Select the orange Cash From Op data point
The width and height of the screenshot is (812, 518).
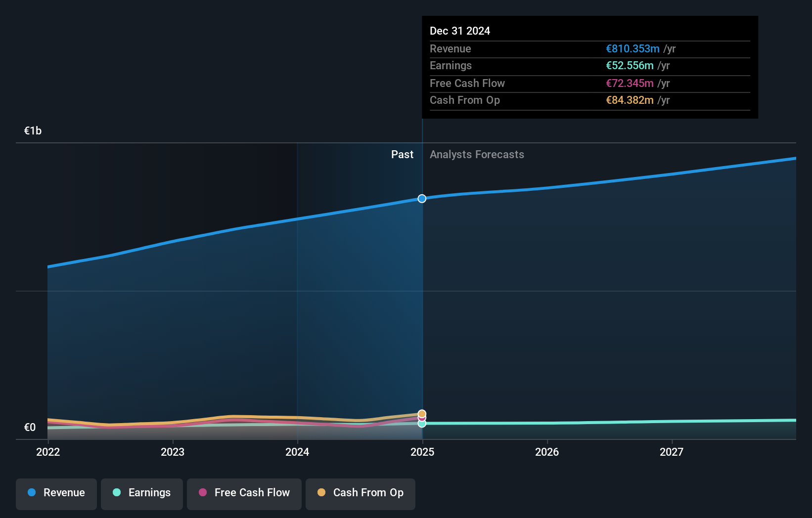point(422,414)
